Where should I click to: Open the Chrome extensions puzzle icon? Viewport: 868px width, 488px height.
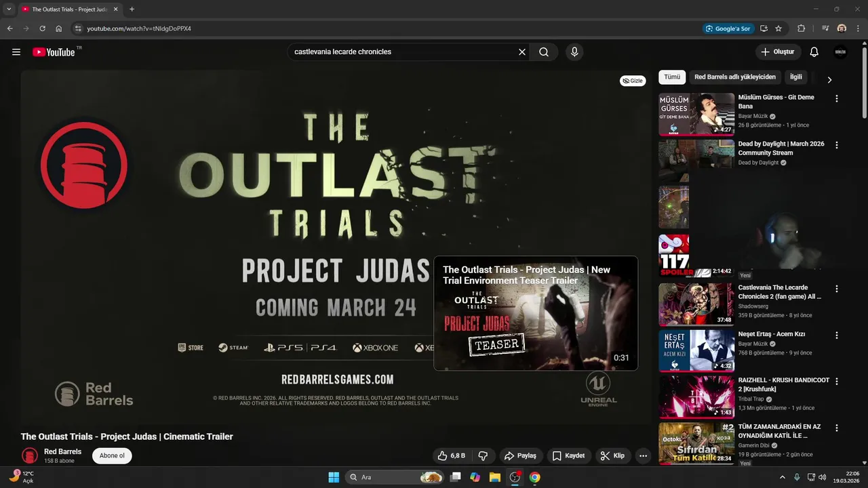tap(801, 28)
